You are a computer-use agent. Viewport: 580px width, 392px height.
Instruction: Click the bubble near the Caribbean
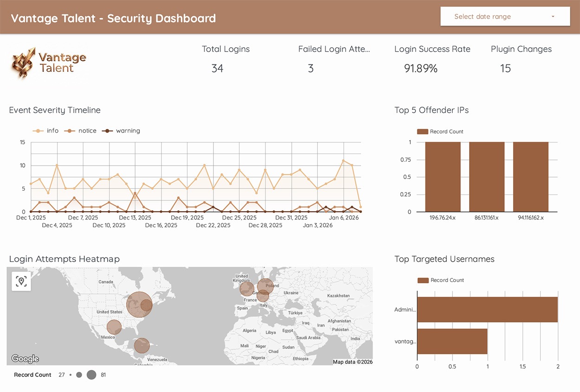142,345
